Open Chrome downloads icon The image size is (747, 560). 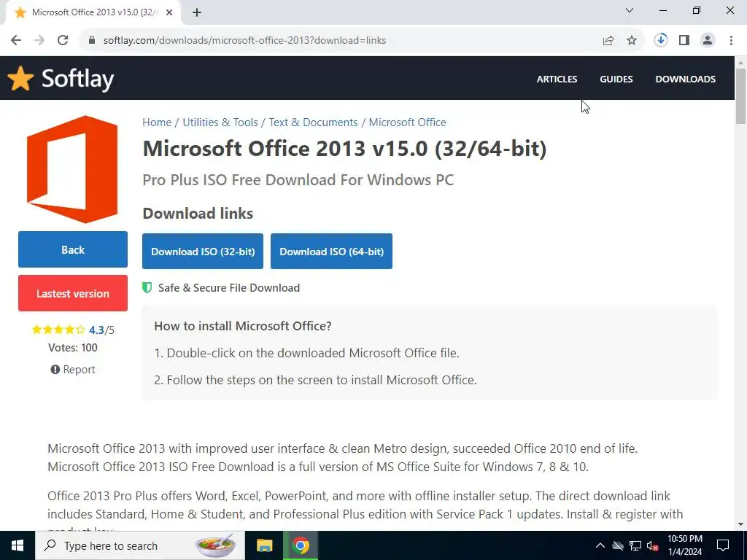coord(661,40)
